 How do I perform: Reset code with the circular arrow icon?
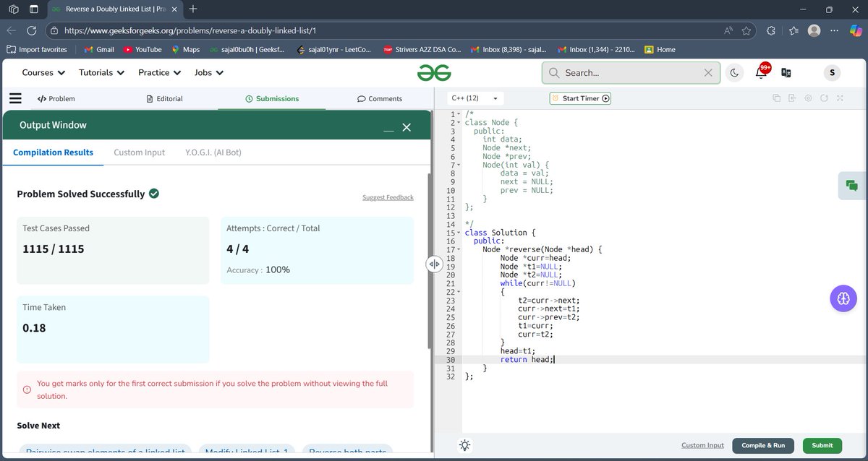[x=824, y=98]
